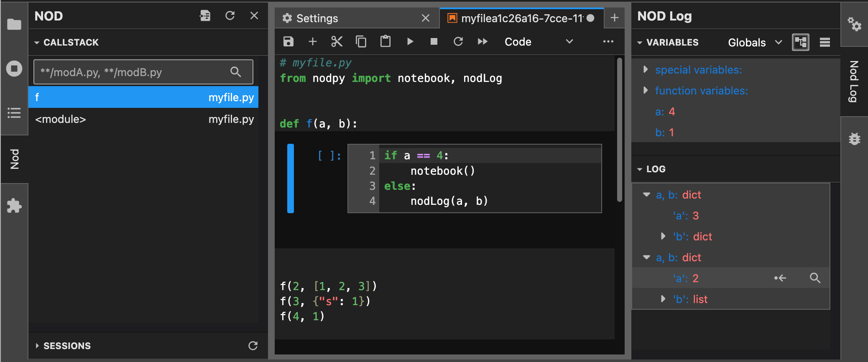
Task: Switch to the myfilea1c26a16 notebook tab
Action: pos(521,18)
